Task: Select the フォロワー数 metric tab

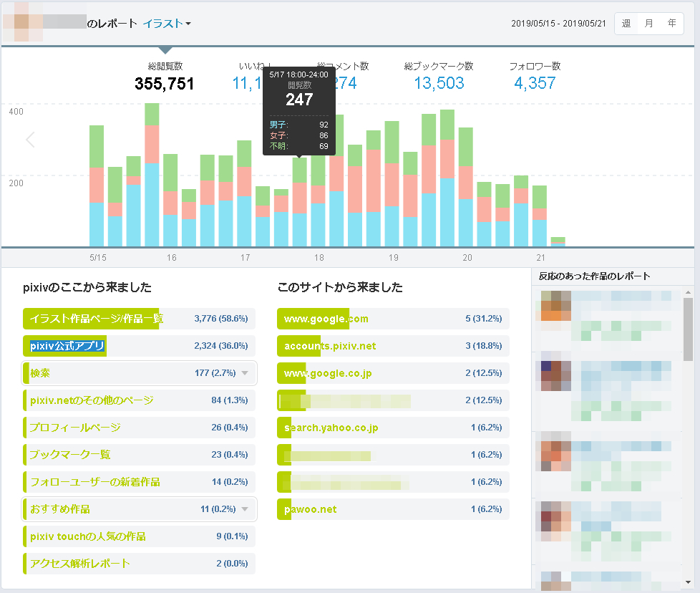Action: coord(535,76)
